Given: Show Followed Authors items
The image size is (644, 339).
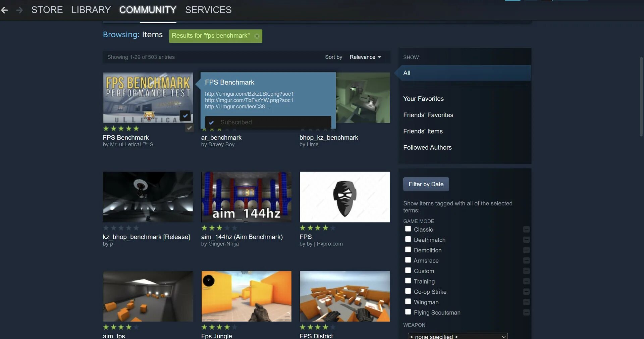Looking at the screenshot, I should [427, 147].
